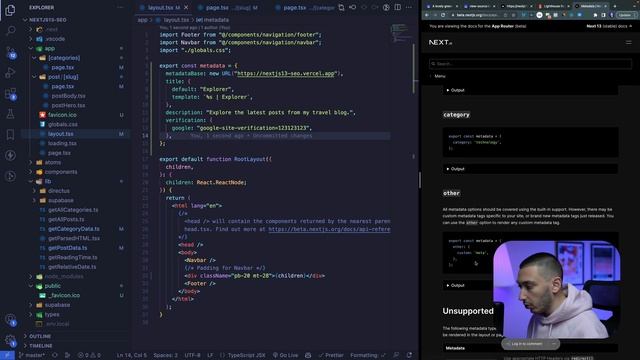Screen dimensions: 640x360
Task: Click the remote window indicator in status bar
Action: coord(7,356)
